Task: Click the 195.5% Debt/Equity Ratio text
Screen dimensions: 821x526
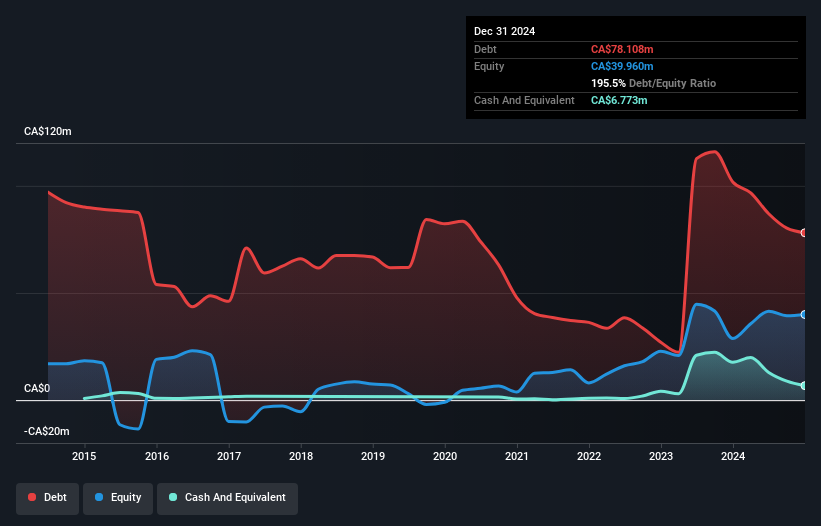Action: pos(653,83)
